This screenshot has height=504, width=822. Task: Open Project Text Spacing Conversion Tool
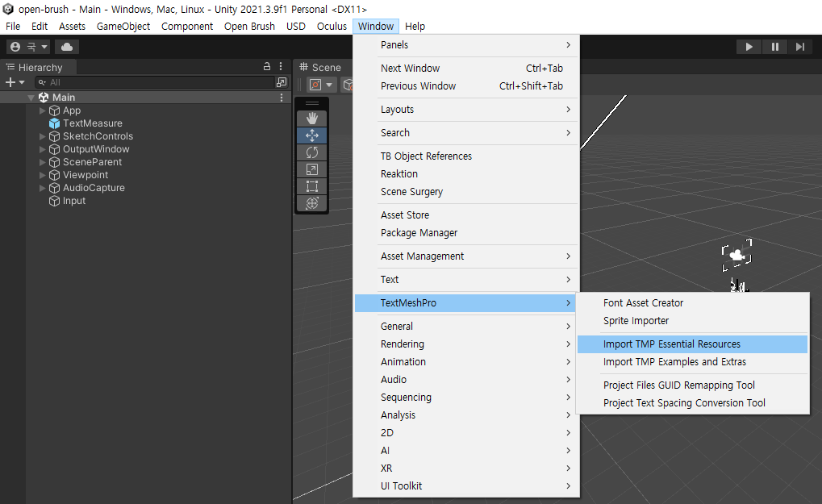click(x=692, y=403)
